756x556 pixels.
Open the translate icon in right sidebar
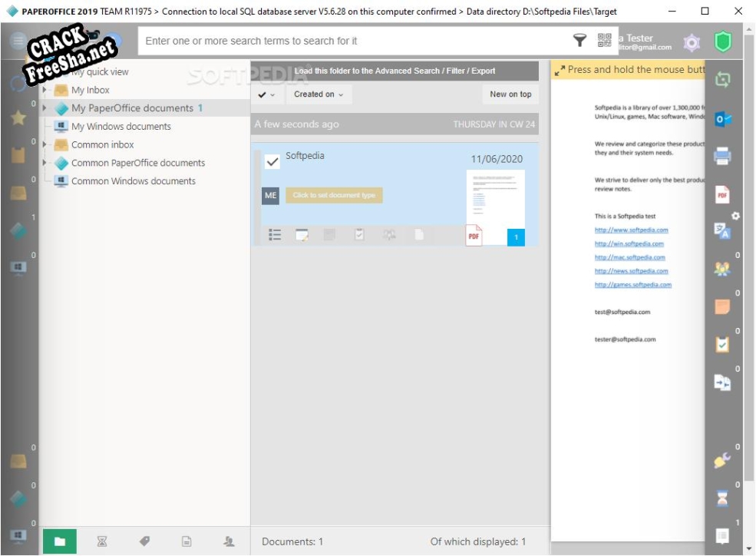coord(722,231)
